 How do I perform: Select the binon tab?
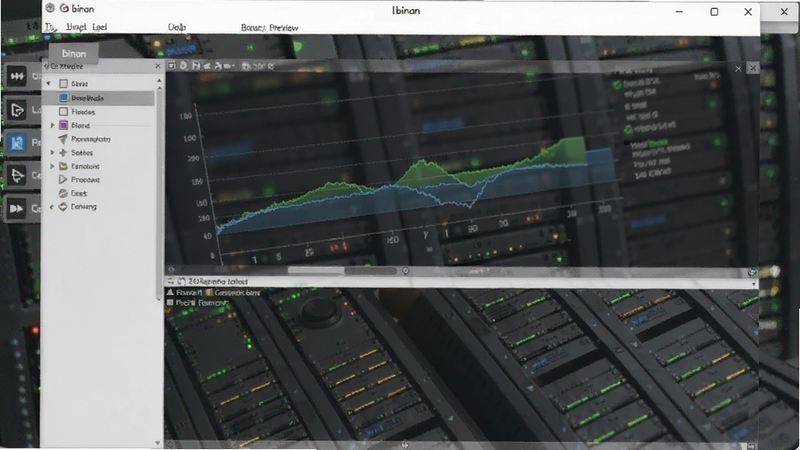(x=74, y=53)
